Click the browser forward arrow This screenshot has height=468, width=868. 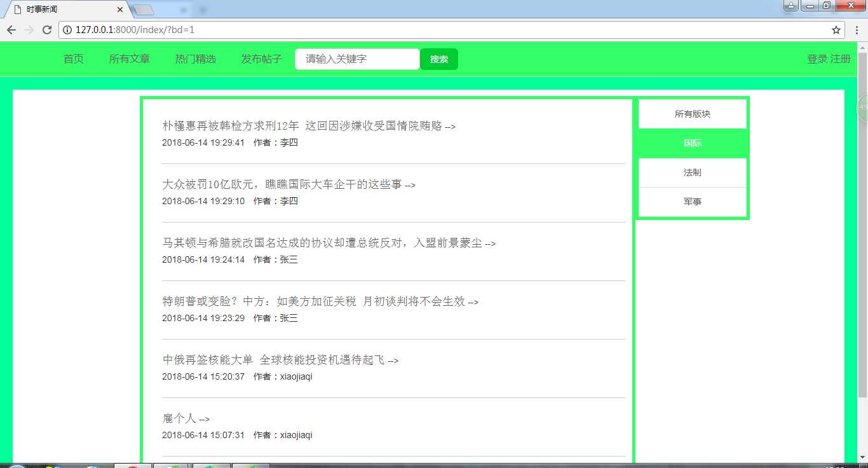(x=29, y=30)
